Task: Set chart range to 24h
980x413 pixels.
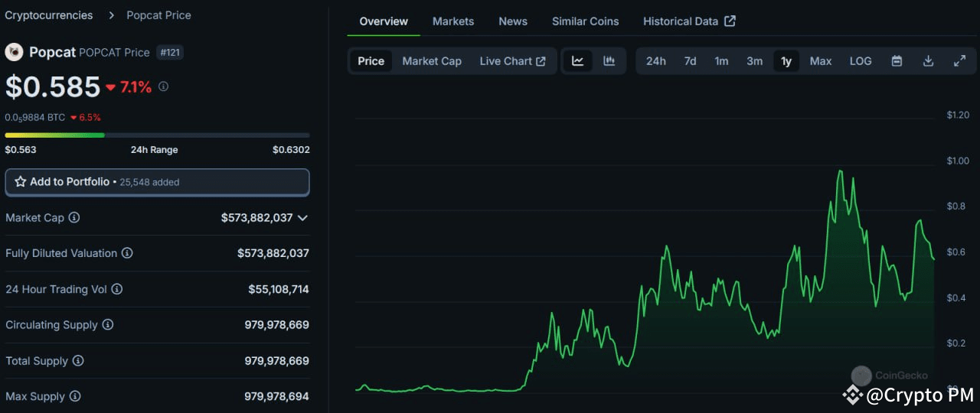Action: [656, 61]
